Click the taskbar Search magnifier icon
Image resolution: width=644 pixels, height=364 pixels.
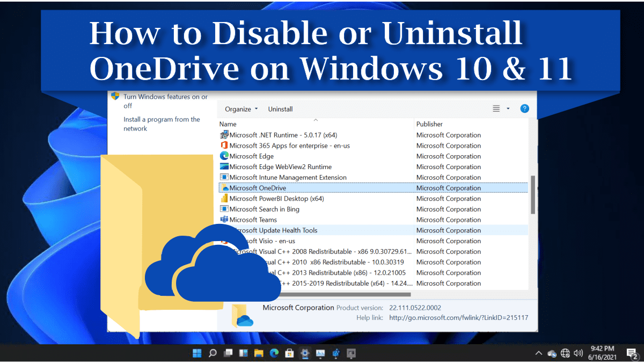213,353
